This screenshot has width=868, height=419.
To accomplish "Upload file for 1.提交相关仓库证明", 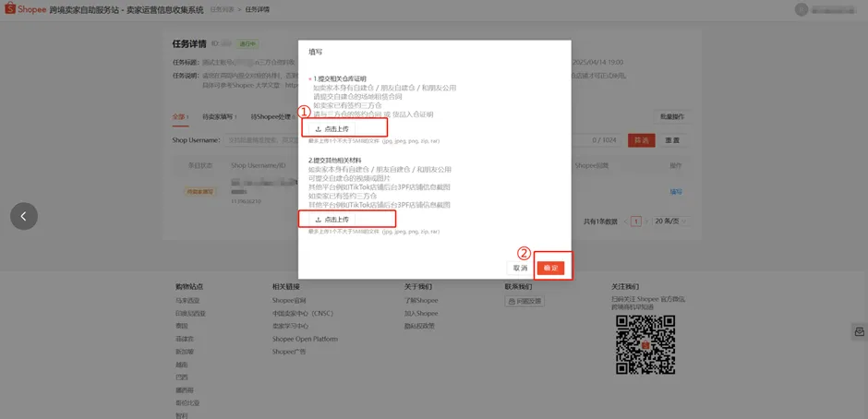I will point(332,128).
